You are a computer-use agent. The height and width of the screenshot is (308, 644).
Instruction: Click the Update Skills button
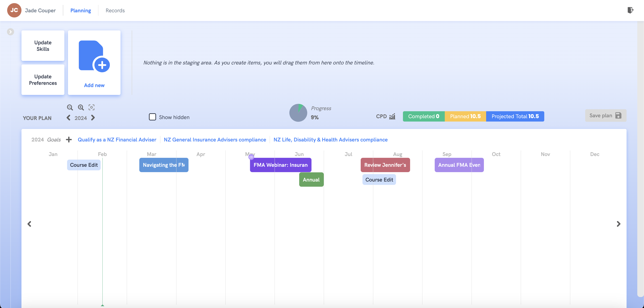click(43, 45)
